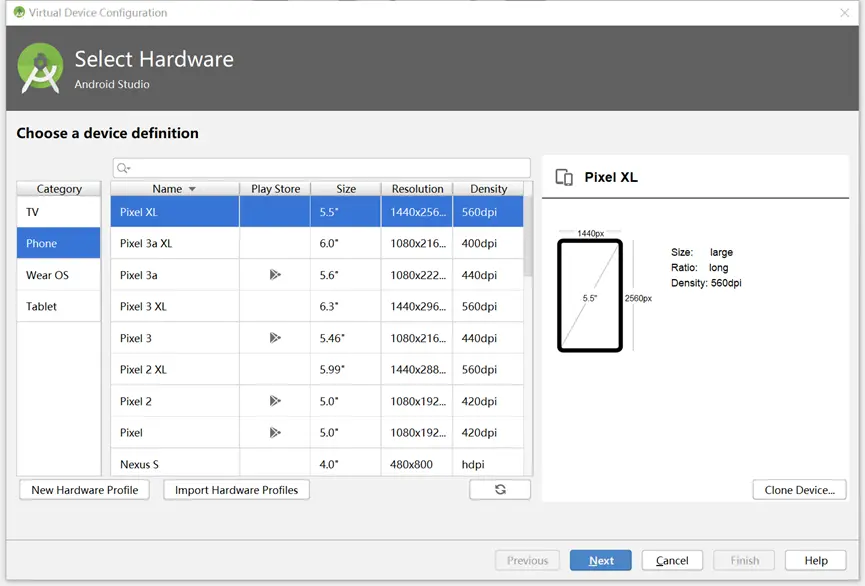
Task: Sort by the Resolution column header
Action: [x=417, y=189]
